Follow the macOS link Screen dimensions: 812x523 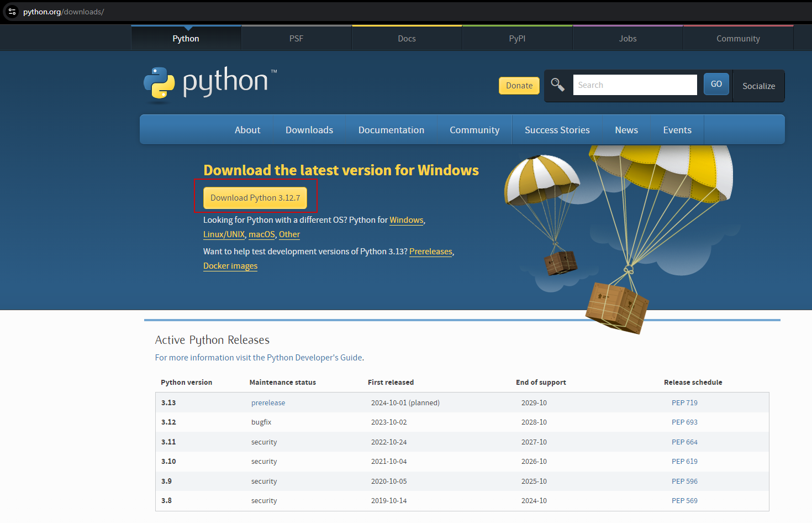(x=262, y=234)
